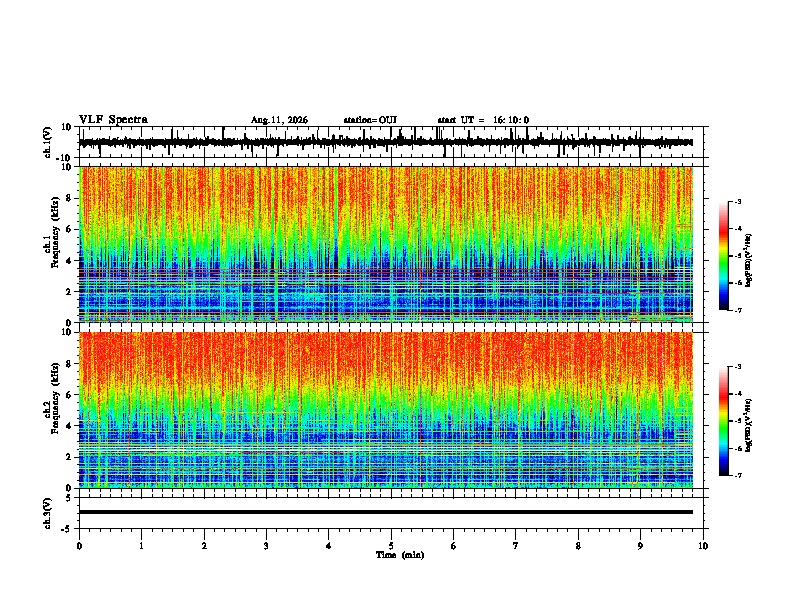This screenshot has width=792, height=612.
Task: Click the ch.1 "Frequency (kHz)" axis label
Action: 56,232
